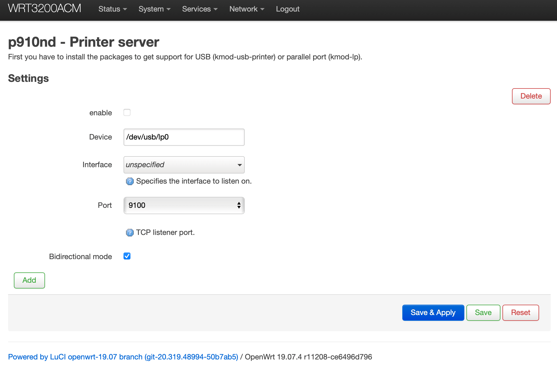Click the Reset button

(x=521, y=313)
